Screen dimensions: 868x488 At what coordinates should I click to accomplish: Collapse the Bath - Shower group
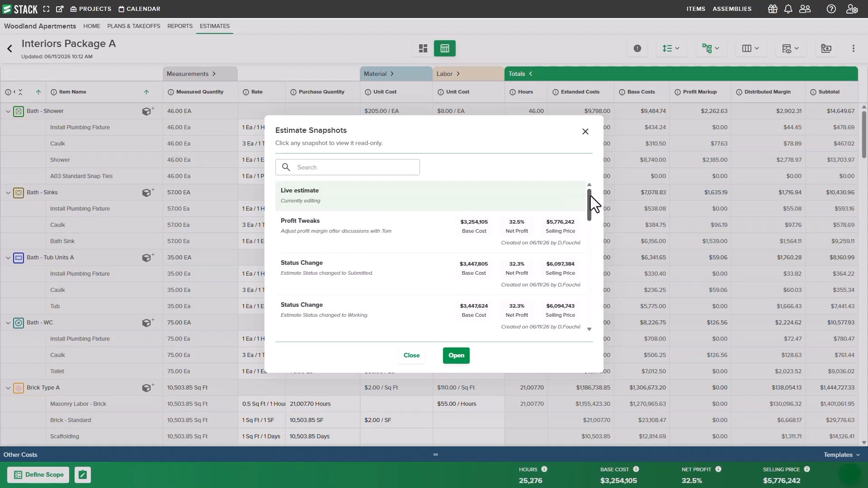8,111
